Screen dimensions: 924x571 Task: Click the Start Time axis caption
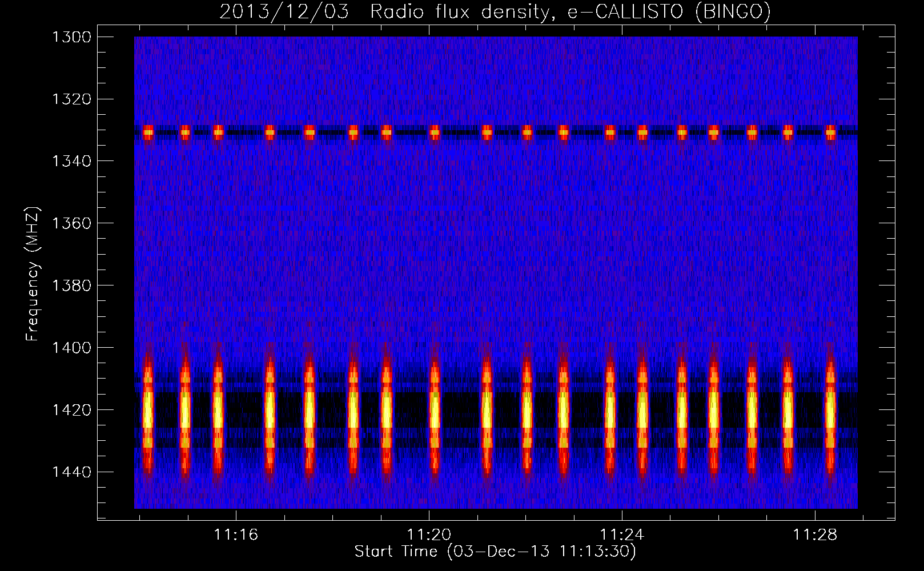pos(495,552)
